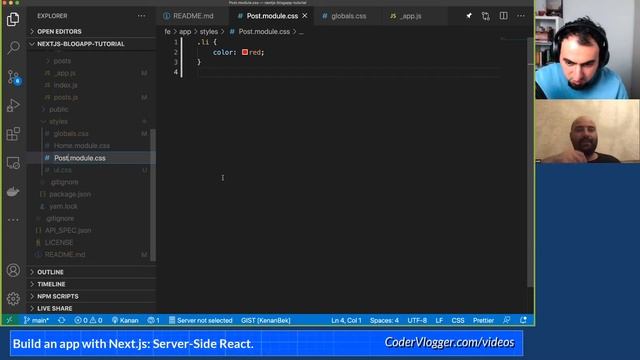
Task: Open errors and warnings counts
Action: click(88, 320)
